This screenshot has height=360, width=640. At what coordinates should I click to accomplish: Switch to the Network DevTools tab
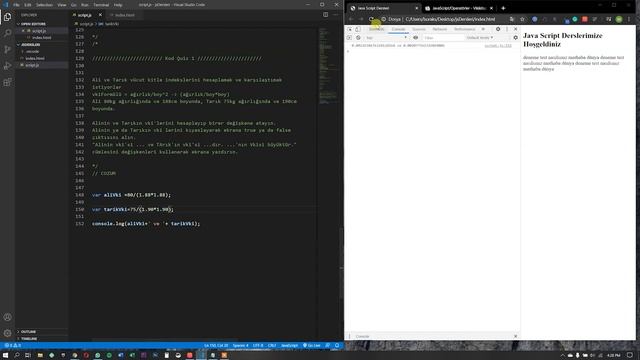point(440,29)
